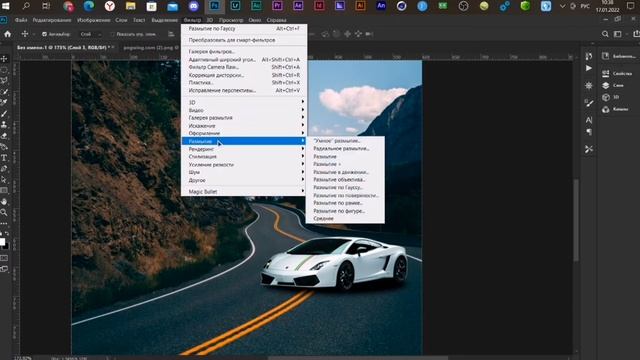Open Microsoft Edge from taskbar

(x=89, y=6)
